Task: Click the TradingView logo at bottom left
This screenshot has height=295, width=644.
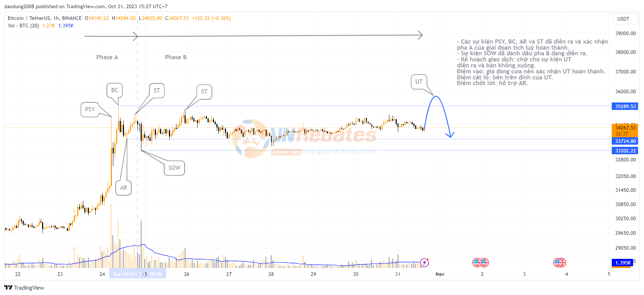Action: 24,288
